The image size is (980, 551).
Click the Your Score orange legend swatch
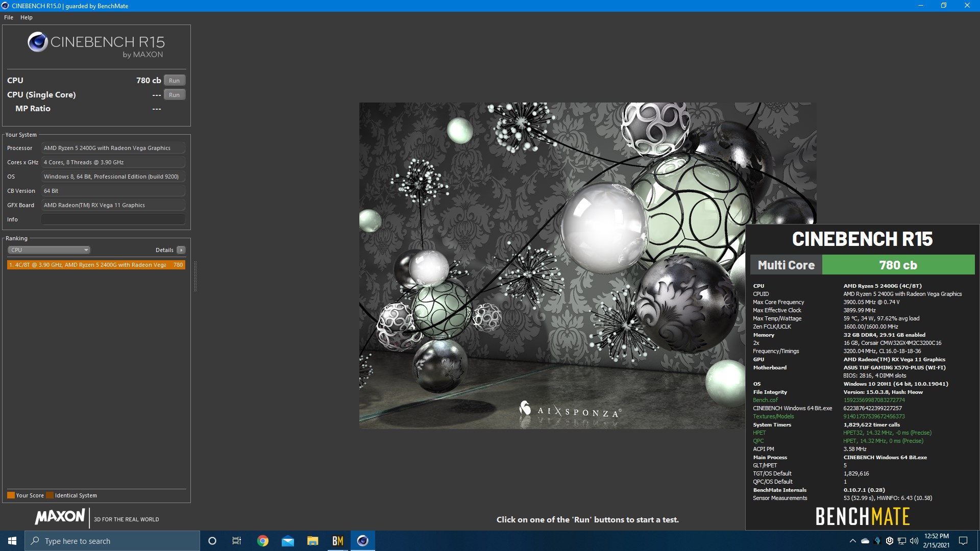click(x=11, y=495)
